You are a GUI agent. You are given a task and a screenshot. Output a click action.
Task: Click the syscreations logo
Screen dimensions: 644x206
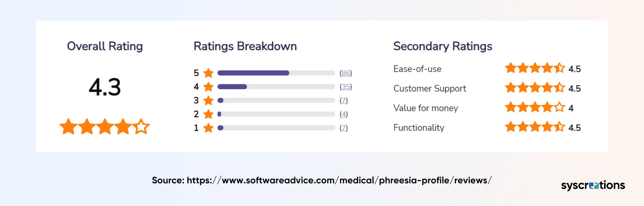pos(593,185)
